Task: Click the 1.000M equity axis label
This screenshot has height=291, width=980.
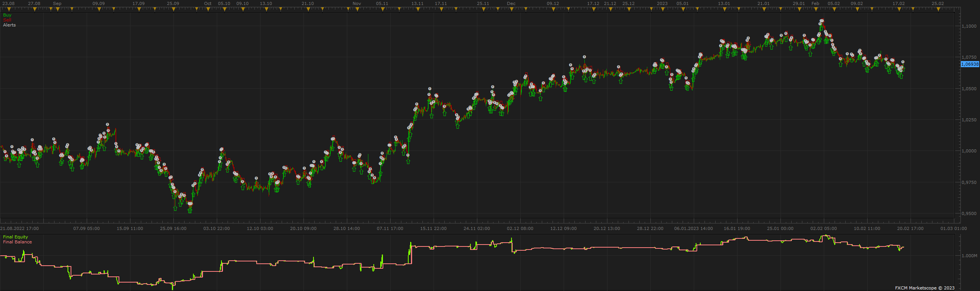Action: 969,255
